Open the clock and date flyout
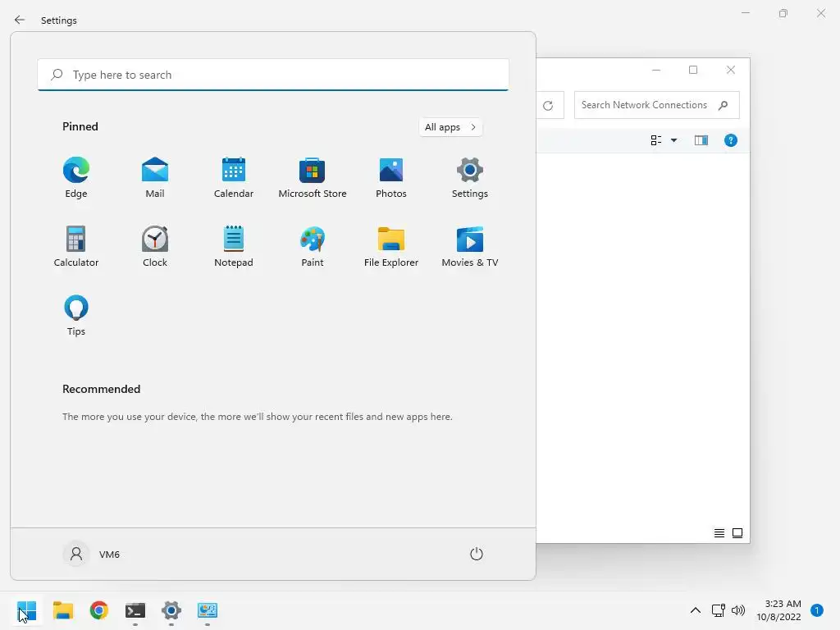The width and height of the screenshot is (840, 630). point(778,610)
